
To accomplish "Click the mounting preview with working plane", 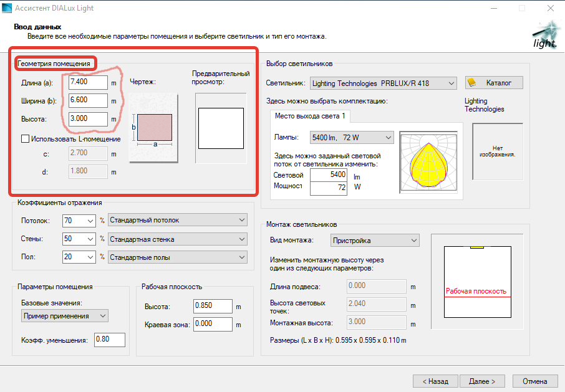I will (x=477, y=282).
